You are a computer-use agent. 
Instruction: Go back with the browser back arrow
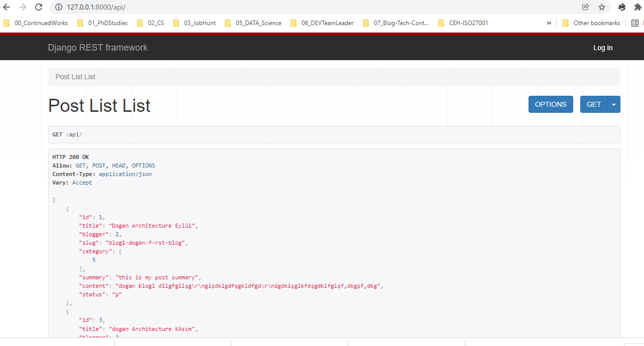[x=7, y=7]
